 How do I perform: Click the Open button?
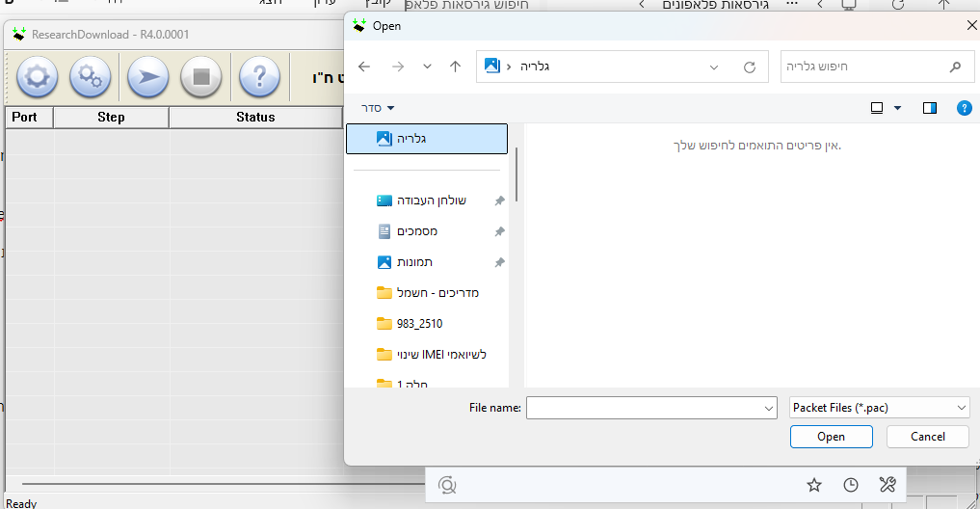[x=831, y=437]
